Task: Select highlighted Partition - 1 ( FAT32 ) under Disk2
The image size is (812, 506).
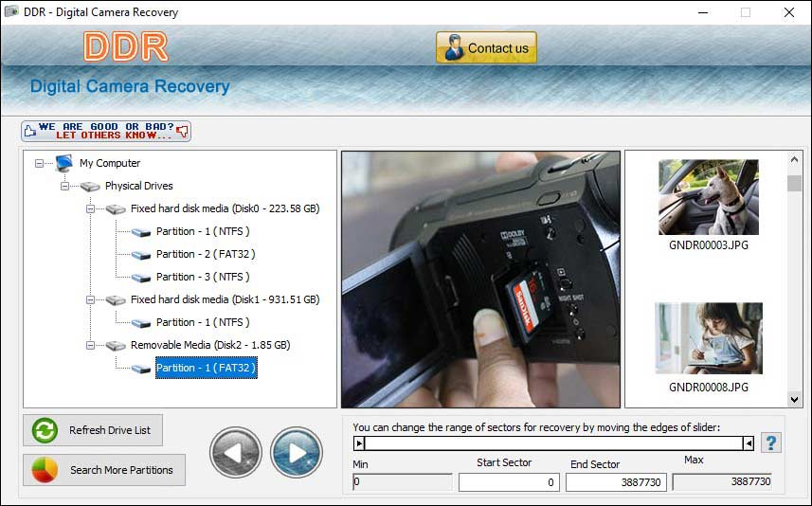Action: 207,368
